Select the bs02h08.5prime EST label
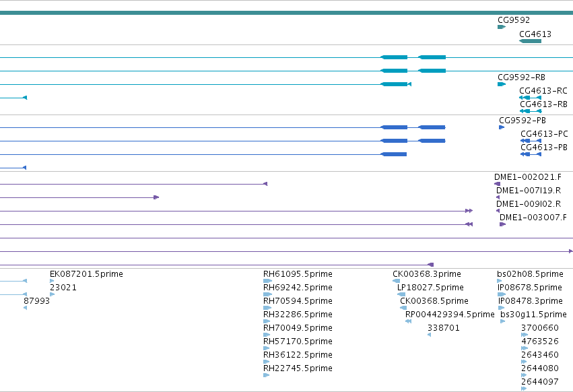 tap(530, 274)
